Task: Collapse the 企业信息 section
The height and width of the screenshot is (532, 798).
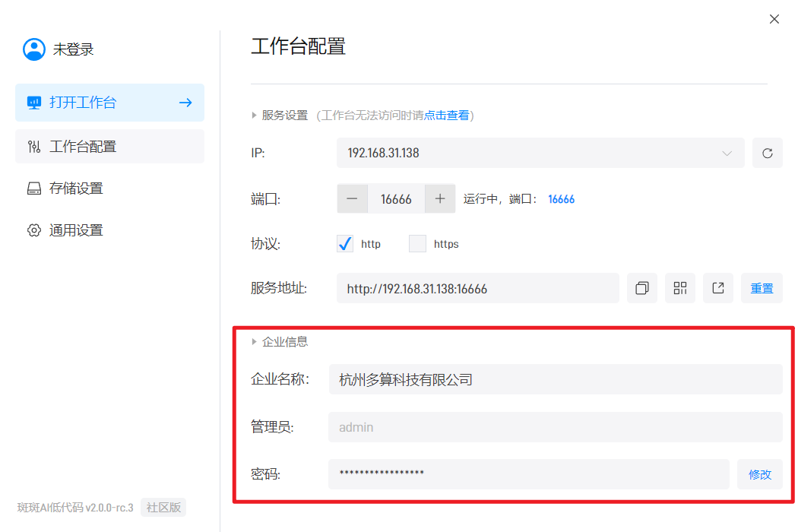Action: coord(254,341)
